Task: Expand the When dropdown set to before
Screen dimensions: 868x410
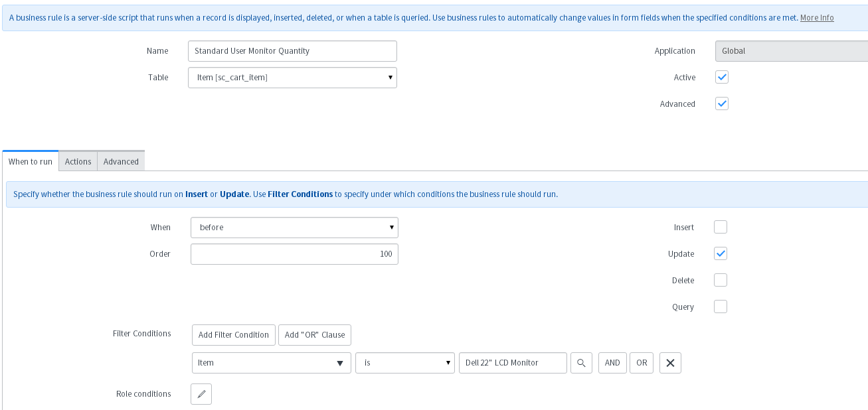Action: click(x=294, y=228)
